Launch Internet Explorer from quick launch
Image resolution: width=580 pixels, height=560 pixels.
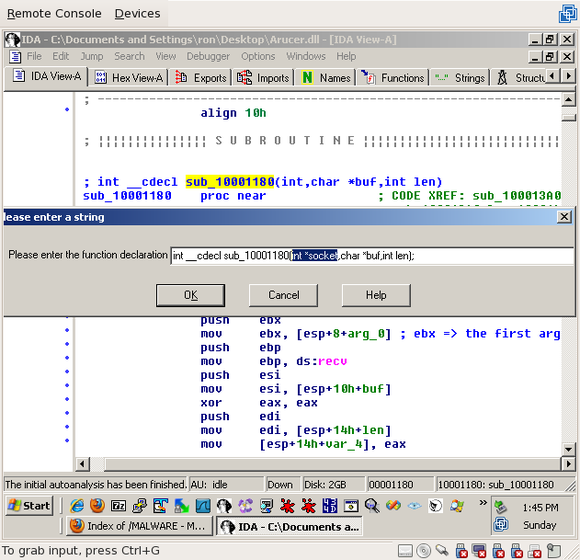[x=77, y=505]
